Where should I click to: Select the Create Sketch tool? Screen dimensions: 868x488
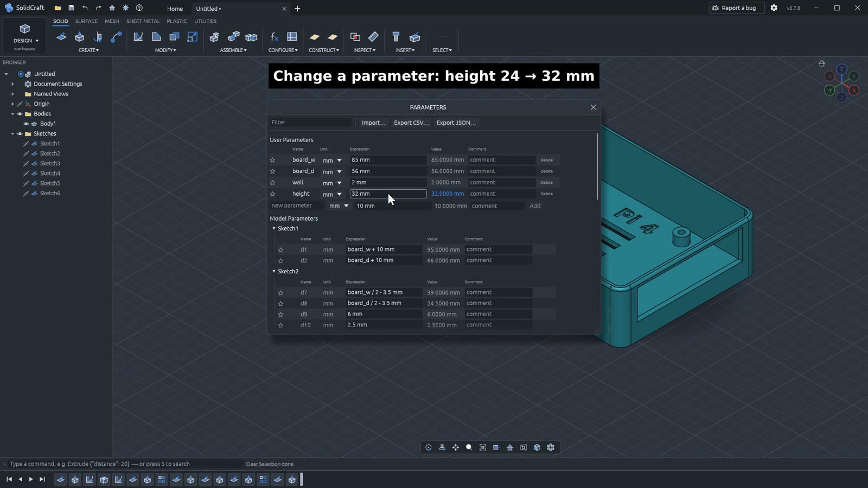(x=61, y=37)
